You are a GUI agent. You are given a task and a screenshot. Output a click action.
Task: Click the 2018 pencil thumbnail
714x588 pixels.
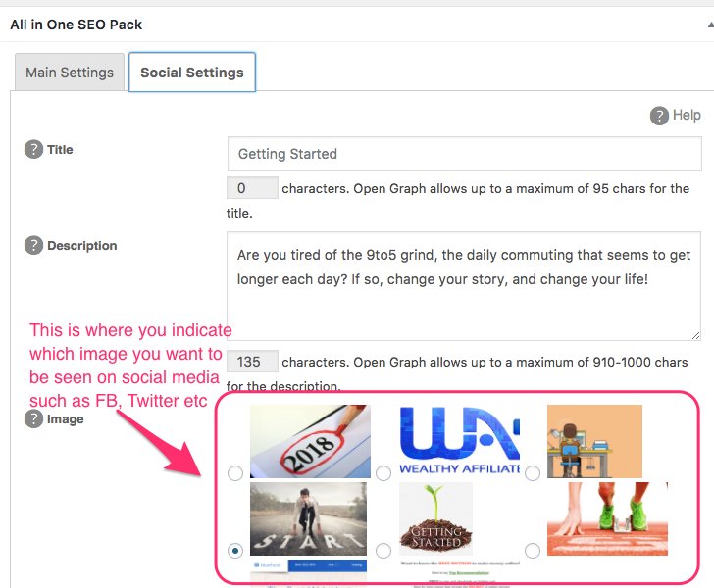click(311, 441)
